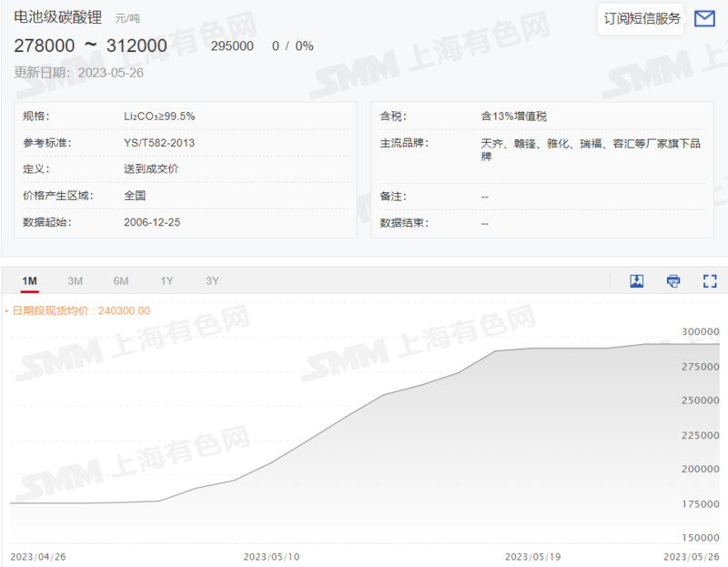The image size is (728, 567).
Task: Open the 1Y chart view
Action: click(x=167, y=281)
